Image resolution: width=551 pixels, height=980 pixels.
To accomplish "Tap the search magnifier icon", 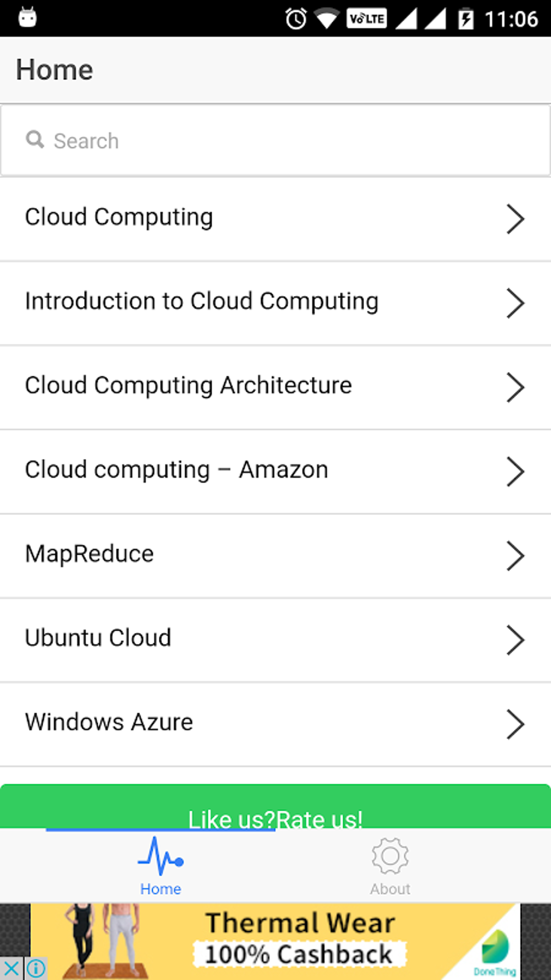I will click(x=35, y=139).
